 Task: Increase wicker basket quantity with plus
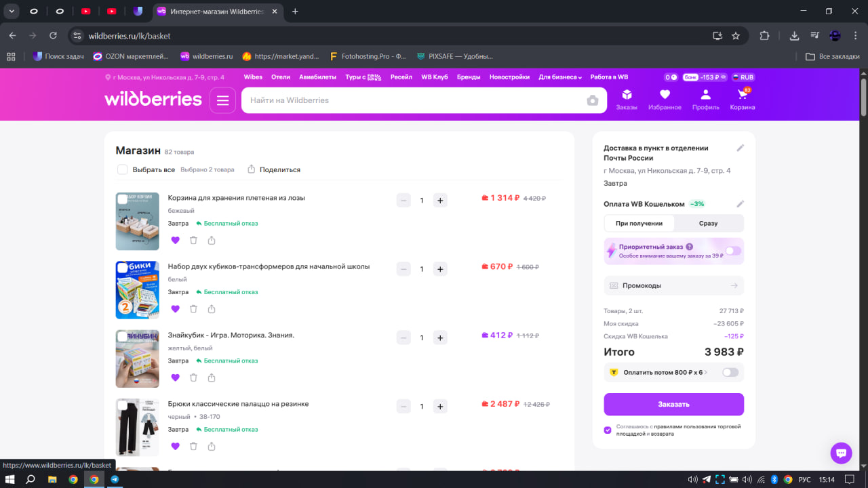(x=440, y=200)
